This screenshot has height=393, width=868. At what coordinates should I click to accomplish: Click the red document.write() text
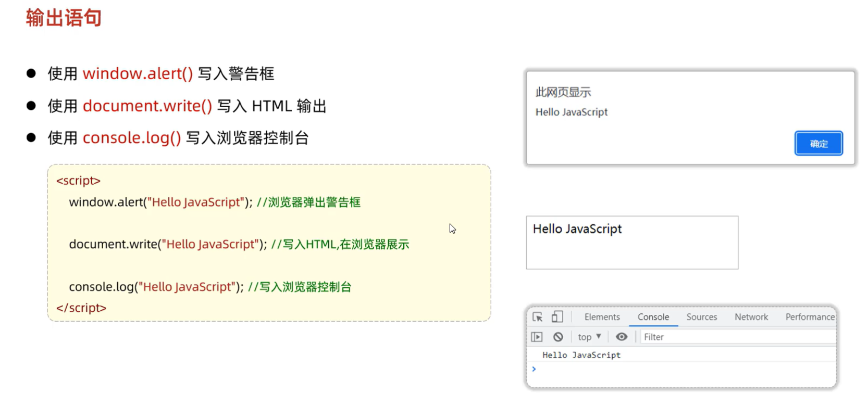(x=147, y=106)
